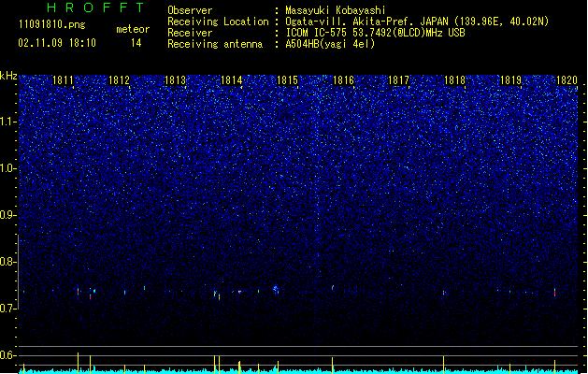Click observer name Masayuki Kobayashi
This screenshot has height=374, width=588.
(336, 10)
